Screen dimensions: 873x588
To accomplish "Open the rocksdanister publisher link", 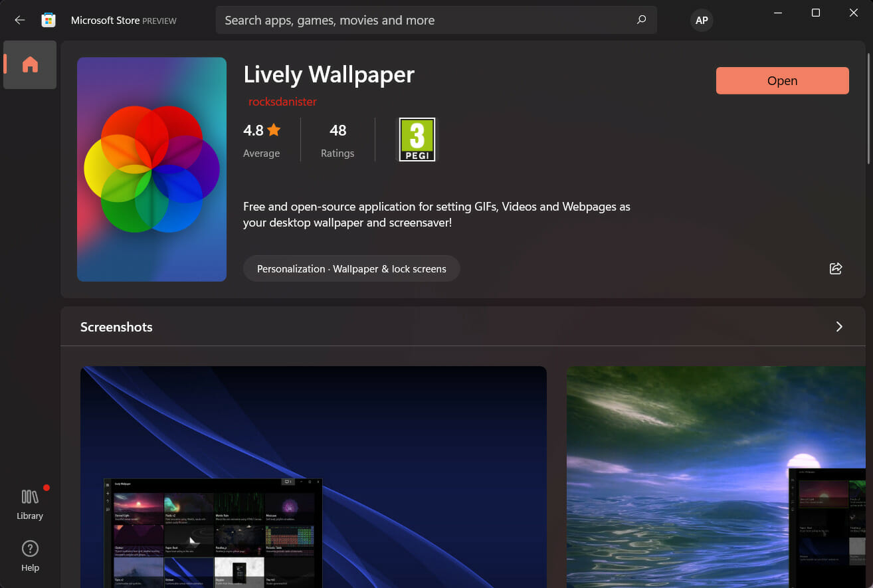I will (x=282, y=102).
